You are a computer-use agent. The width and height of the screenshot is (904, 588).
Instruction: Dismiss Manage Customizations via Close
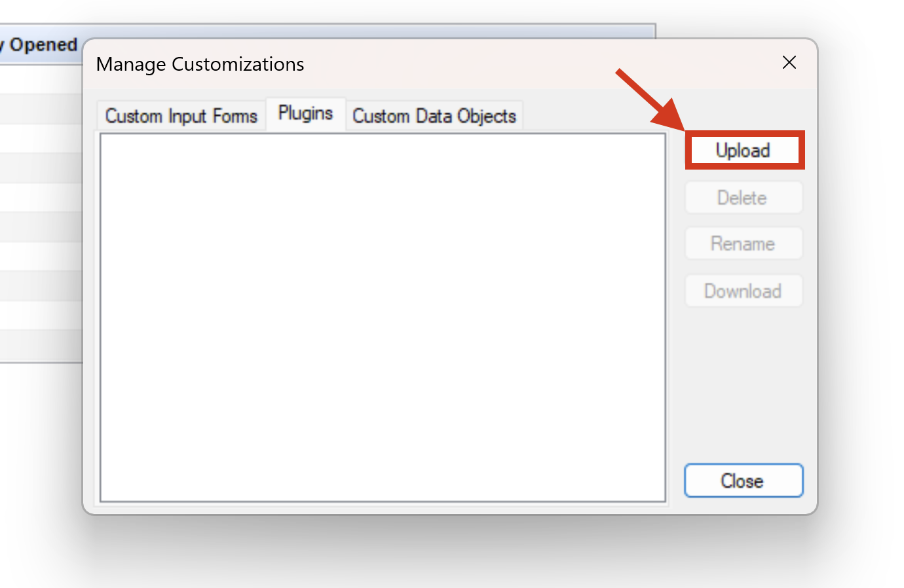(743, 481)
